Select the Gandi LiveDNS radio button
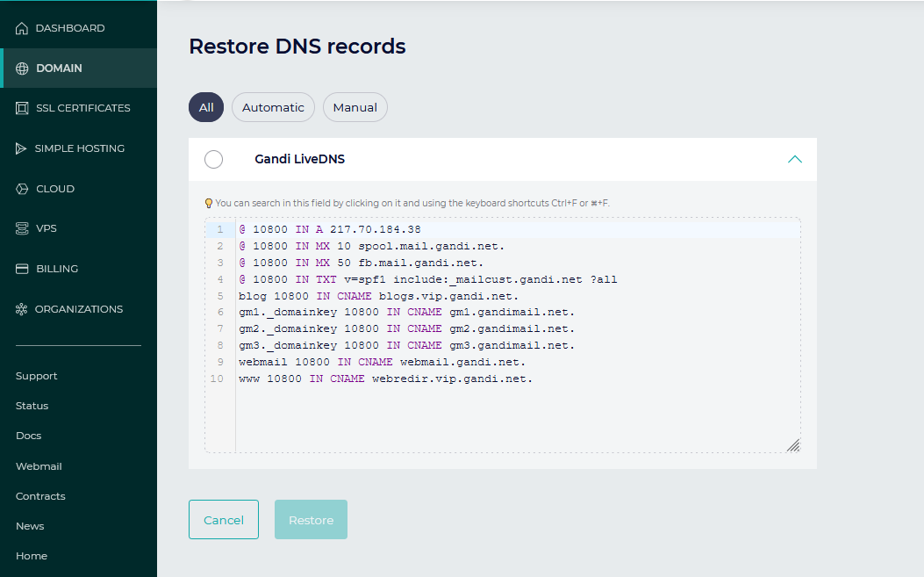 click(213, 160)
